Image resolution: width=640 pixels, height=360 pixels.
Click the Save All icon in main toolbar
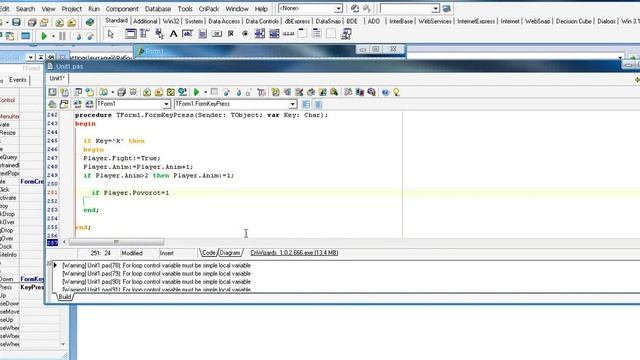pyautogui.click(x=32, y=22)
